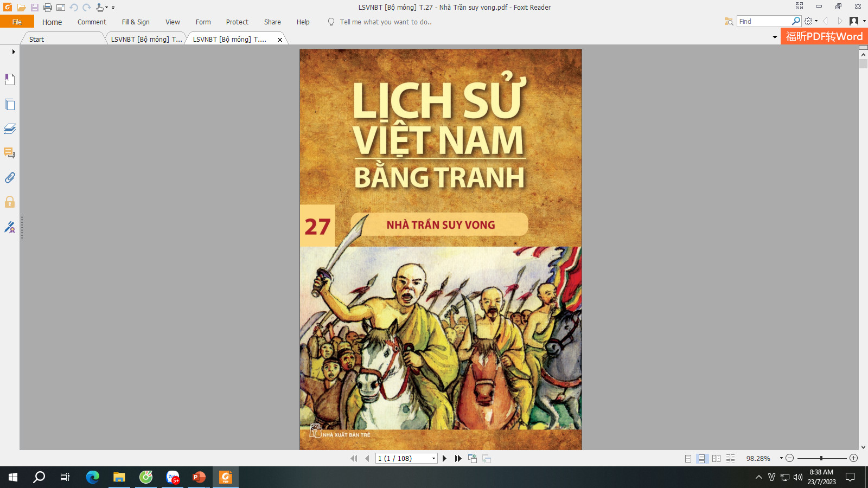Close the active LSVNBT document tab
Image resolution: width=868 pixels, height=488 pixels.
coord(280,40)
